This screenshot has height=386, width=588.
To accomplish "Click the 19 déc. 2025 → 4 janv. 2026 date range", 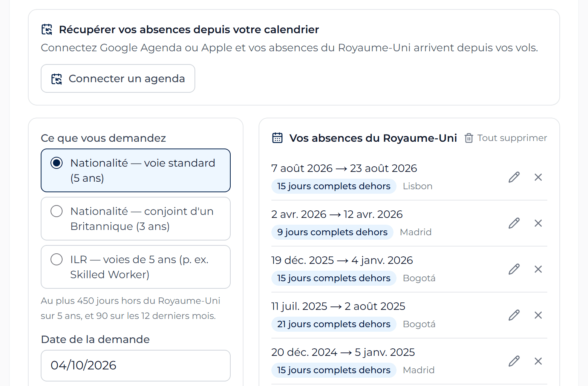I will pyautogui.click(x=342, y=260).
